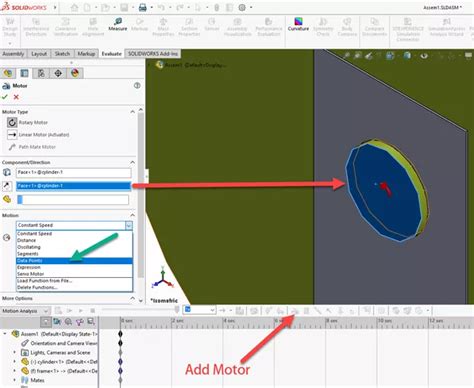
Task: Click the Stop playback button in motion toolbar
Action: click(x=93, y=311)
